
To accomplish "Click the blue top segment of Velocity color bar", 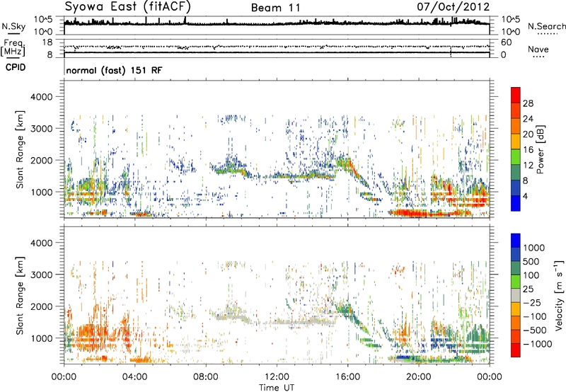I will (x=516, y=241).
